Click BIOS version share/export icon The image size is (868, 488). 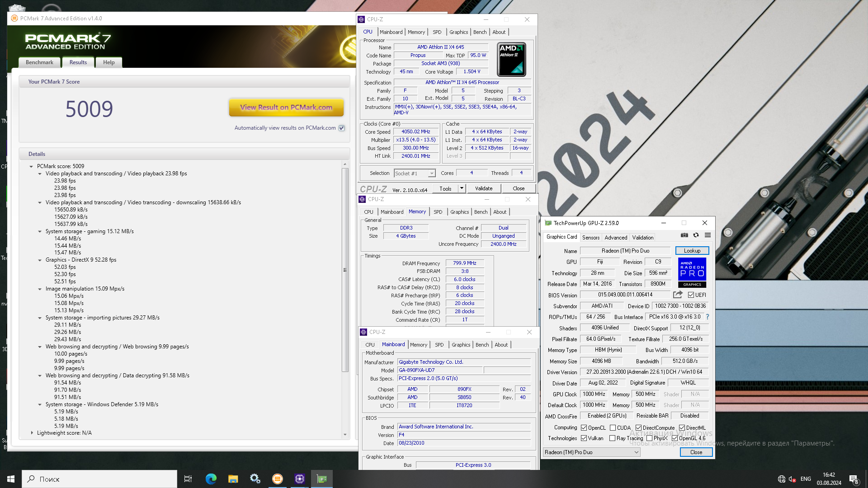coord(678,295)
